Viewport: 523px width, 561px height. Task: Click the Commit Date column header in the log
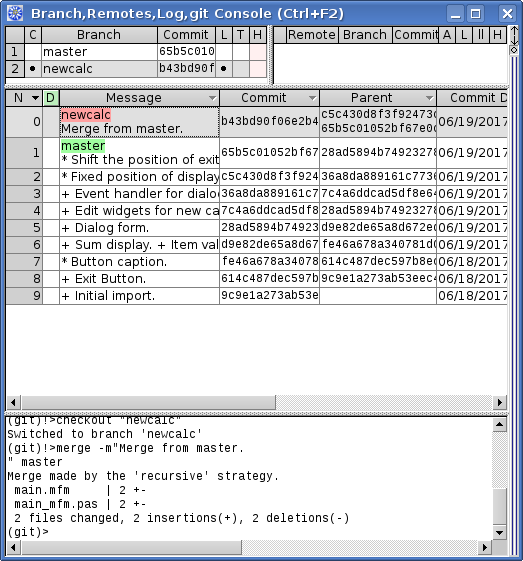472,98
